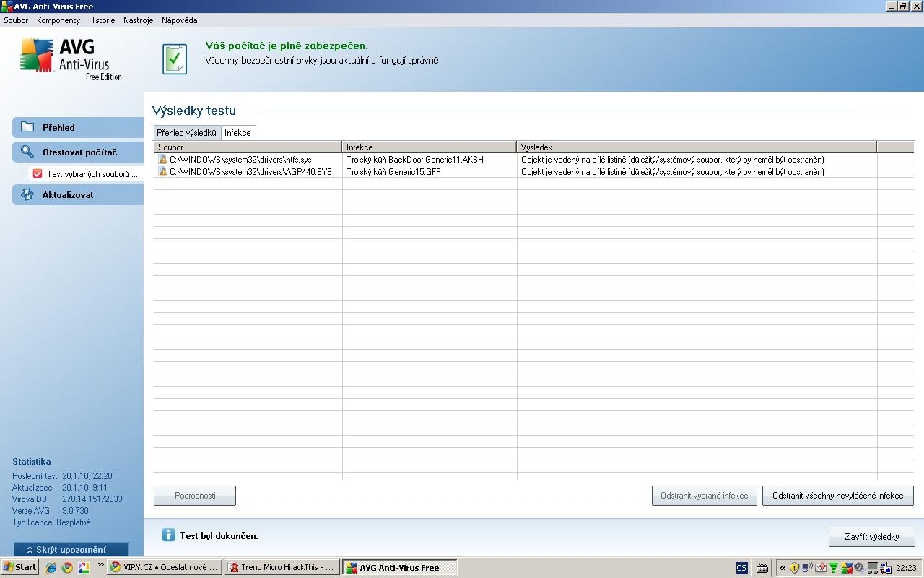Open AVG tray icon in system tray
This screenshot has width=924, height=578.
pyautogui.click(x=846, y=568)
